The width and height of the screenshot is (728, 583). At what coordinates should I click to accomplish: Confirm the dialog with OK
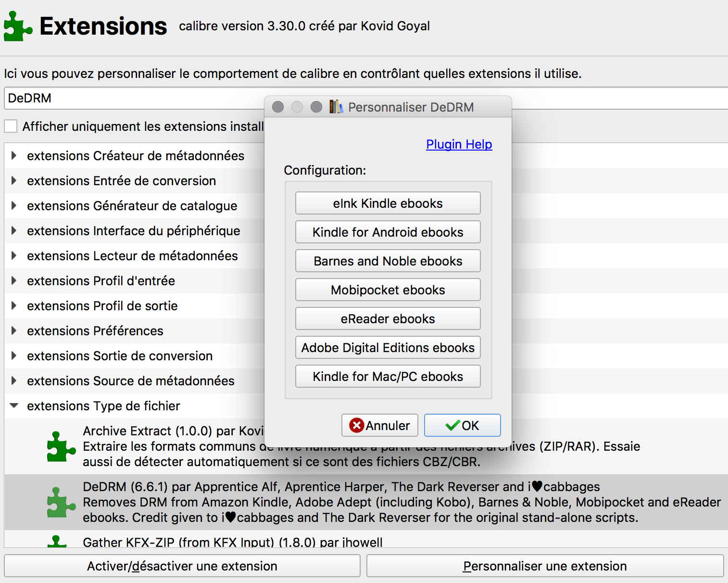(x=463, y=425)
